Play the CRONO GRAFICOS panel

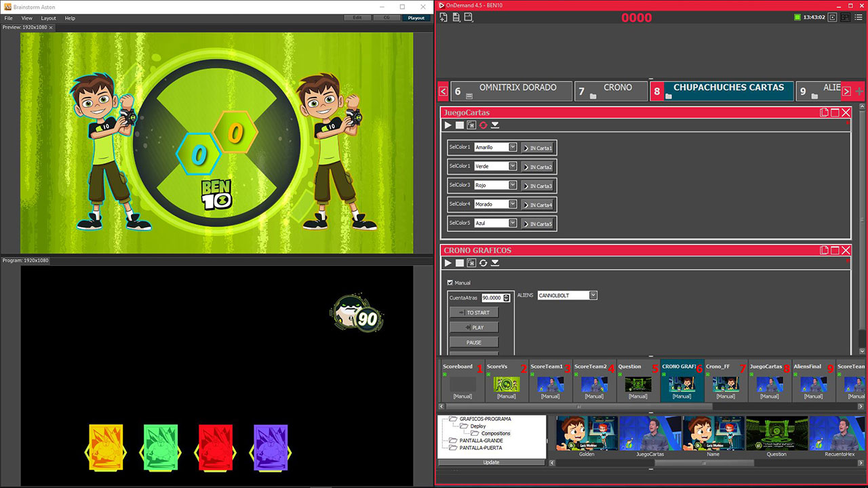448,263
